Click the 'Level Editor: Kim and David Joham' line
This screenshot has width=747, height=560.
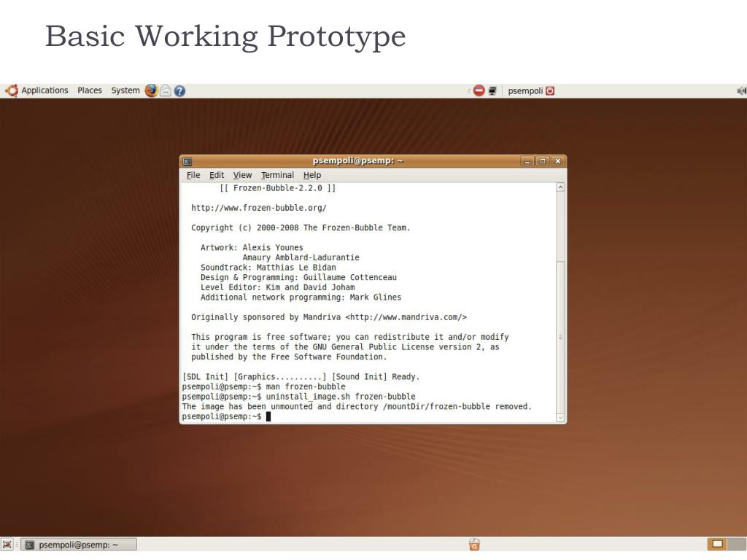pyautogui.click(x=278, y=287)
